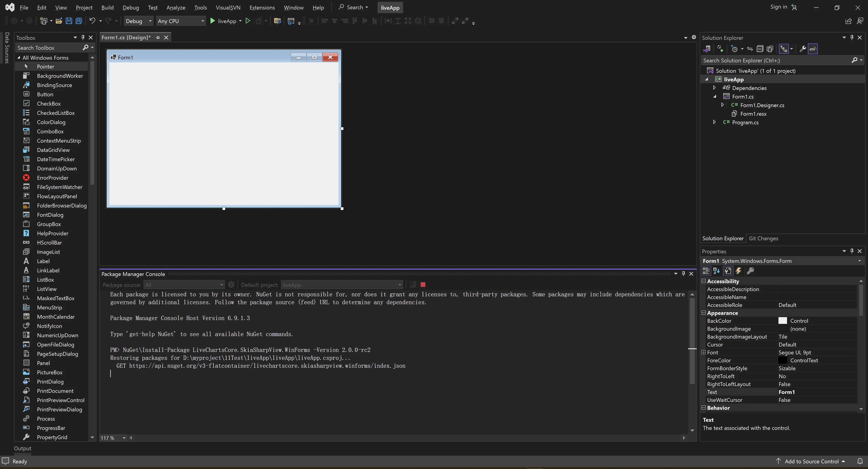Open the Form1 object selector dropdown in Properties
Screen dimensions: 868x469
pos(860,261)
